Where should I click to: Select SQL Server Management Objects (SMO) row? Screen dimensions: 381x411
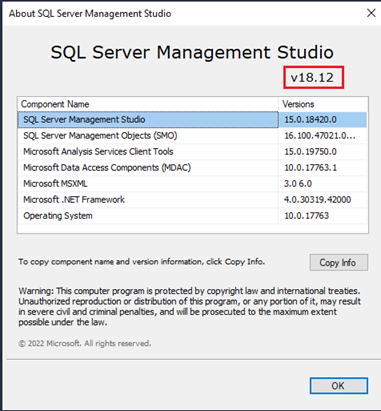(192, 136)
